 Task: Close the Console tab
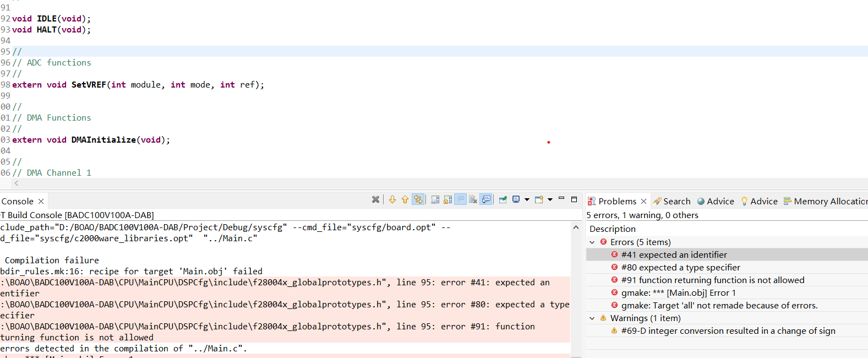coord(41,202)
